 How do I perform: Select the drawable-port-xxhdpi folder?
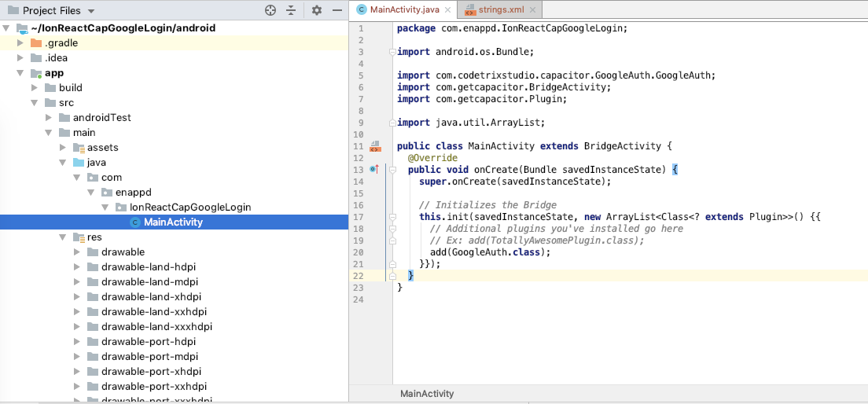click(x=154, y=387)
